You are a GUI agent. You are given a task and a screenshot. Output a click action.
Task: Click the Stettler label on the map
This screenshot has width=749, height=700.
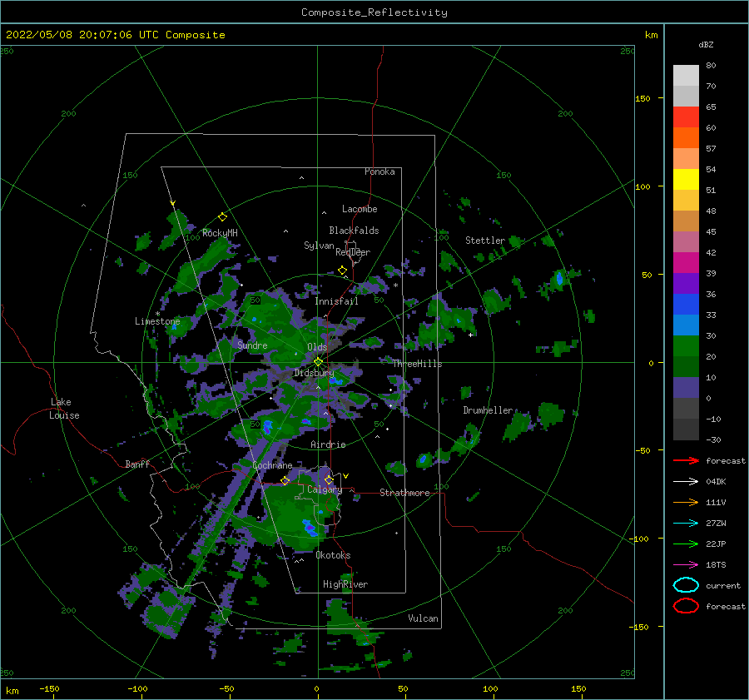(x=485, y=241)
